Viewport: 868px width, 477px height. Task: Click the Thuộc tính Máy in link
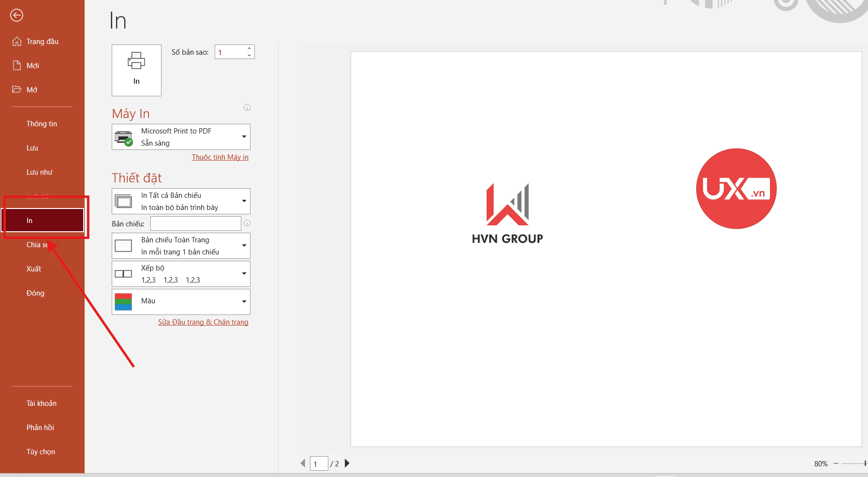220,157
